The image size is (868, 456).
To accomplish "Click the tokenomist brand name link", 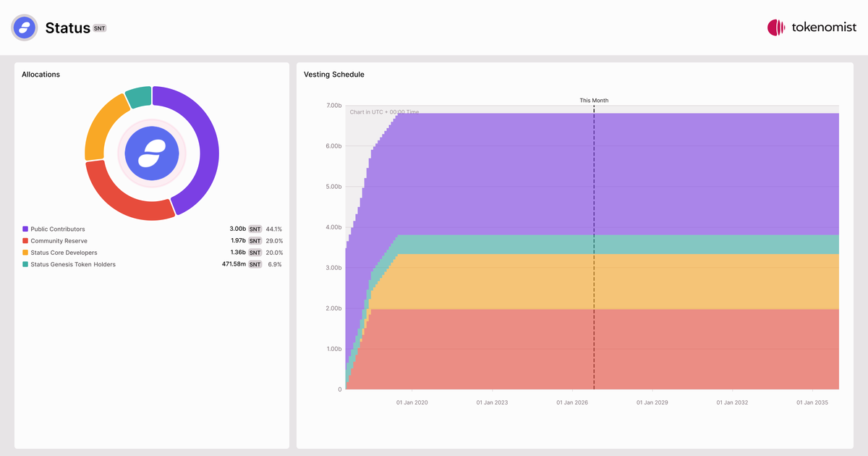I will click(x=824, y=28).
